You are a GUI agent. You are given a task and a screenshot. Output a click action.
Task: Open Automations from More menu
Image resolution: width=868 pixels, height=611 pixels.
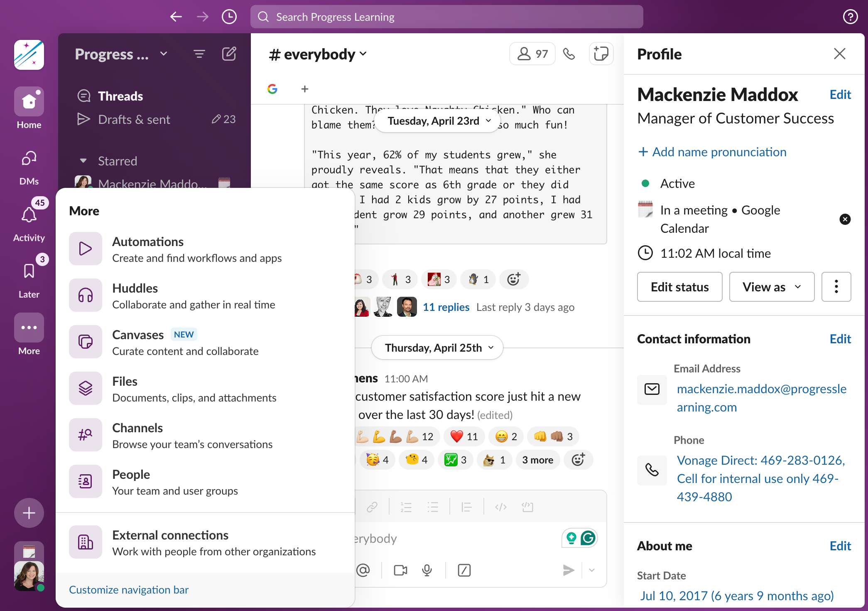[205, 249]
